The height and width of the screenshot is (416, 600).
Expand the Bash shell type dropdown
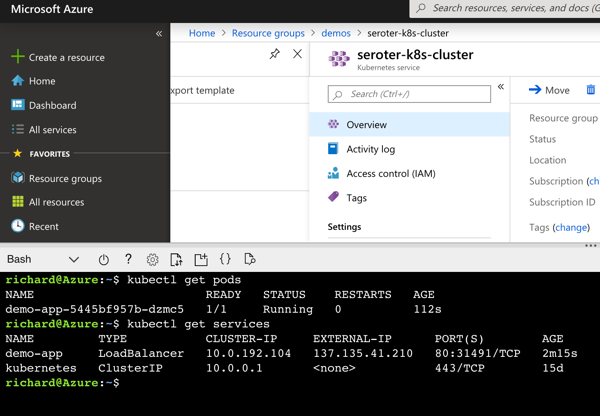click(x=73, y=260)
